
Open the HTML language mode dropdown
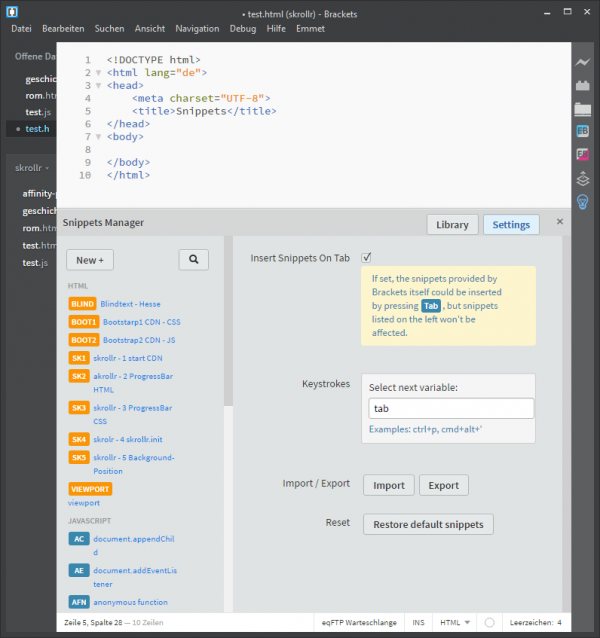coord(455,623)
